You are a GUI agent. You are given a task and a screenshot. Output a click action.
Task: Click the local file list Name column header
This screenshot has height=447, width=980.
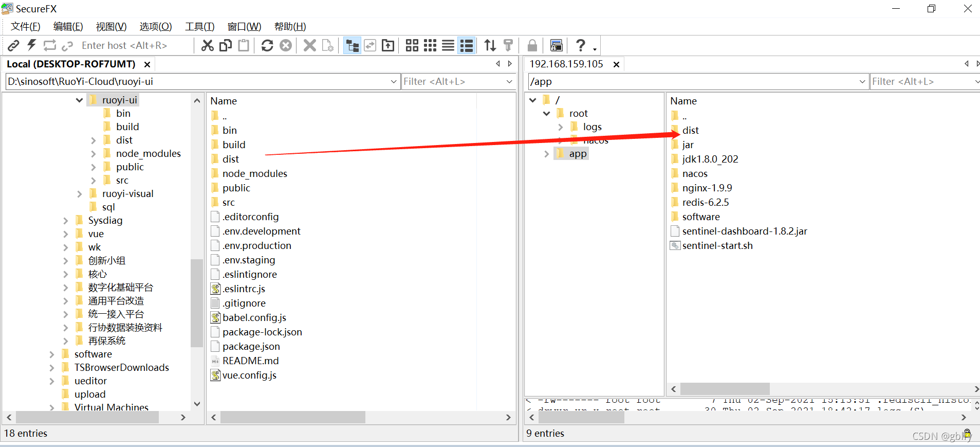tap(224, 101)
